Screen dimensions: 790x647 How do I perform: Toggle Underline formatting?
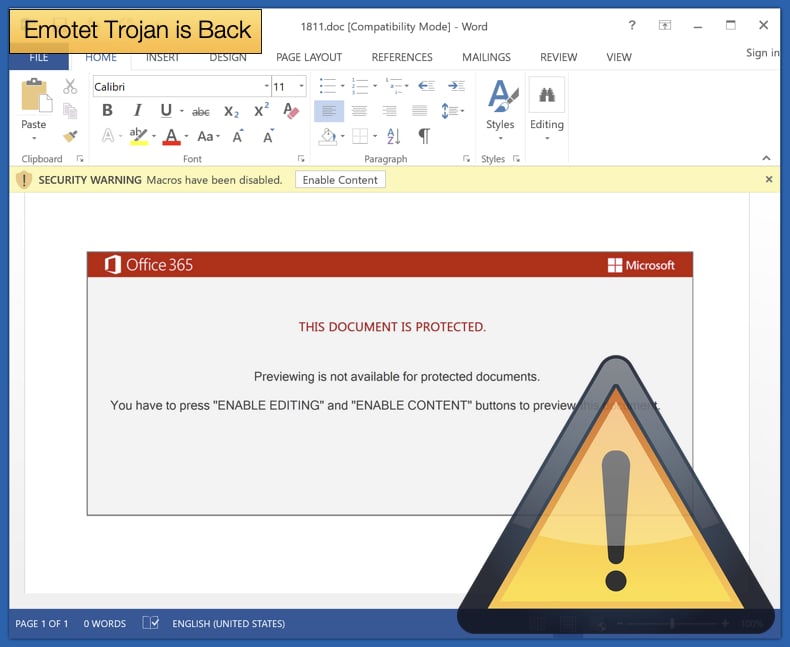(x=166, y=110)
